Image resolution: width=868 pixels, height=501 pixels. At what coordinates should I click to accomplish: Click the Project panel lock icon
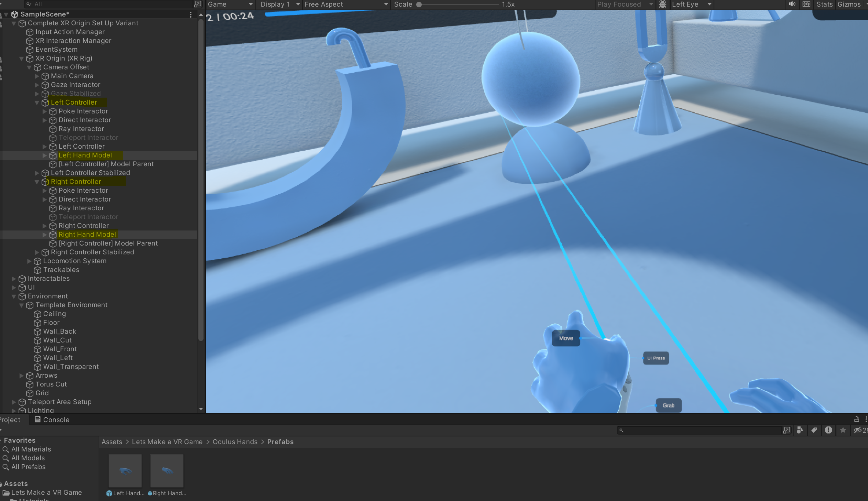(857, 419)
